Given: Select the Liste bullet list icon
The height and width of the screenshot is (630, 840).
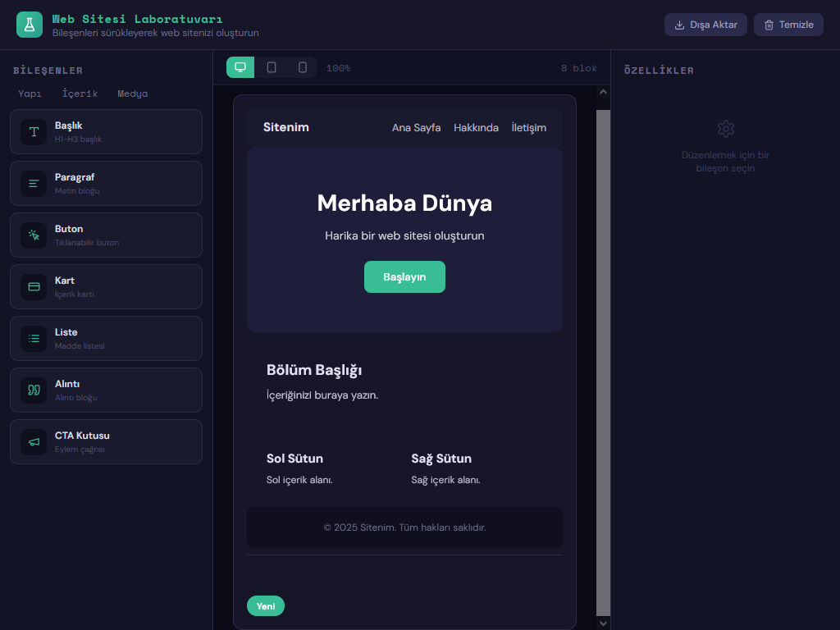Looking at the screenshot, I should pyautogui.click(x=34, y=339).
